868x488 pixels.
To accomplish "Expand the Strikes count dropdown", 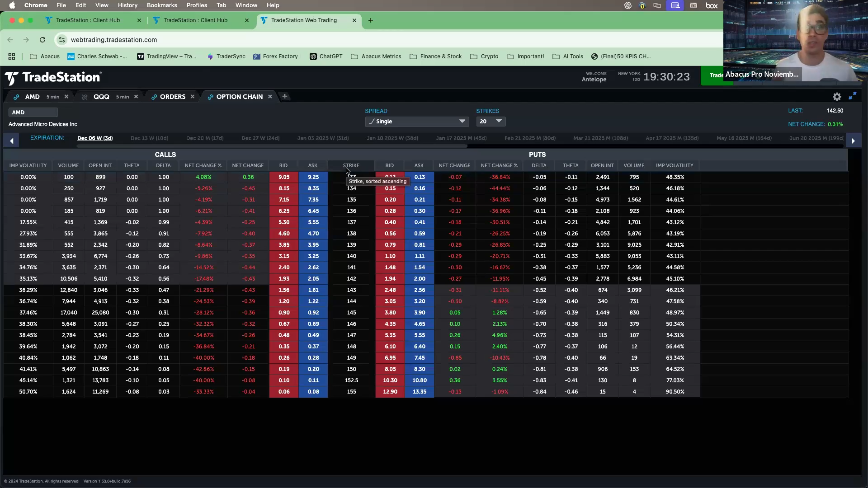I will click(491, 122).
